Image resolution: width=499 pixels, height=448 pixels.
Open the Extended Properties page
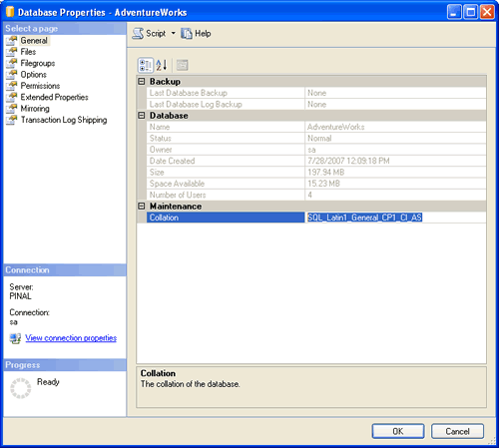(54, 97)
